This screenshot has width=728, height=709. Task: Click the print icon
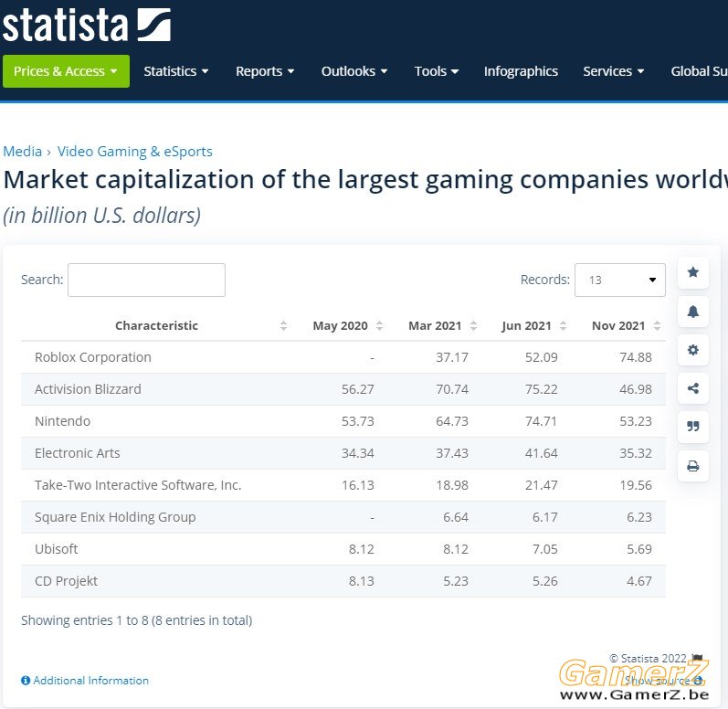click(692, 466)
